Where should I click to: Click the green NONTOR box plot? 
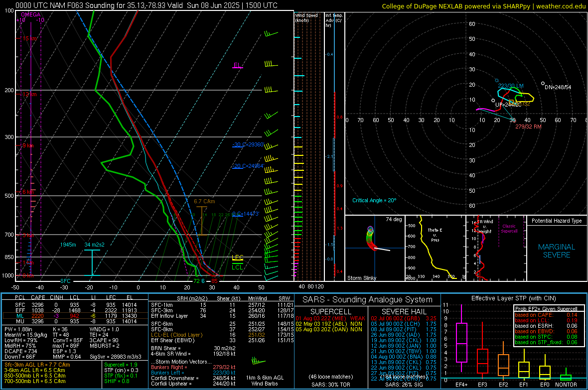pos(566,377)
